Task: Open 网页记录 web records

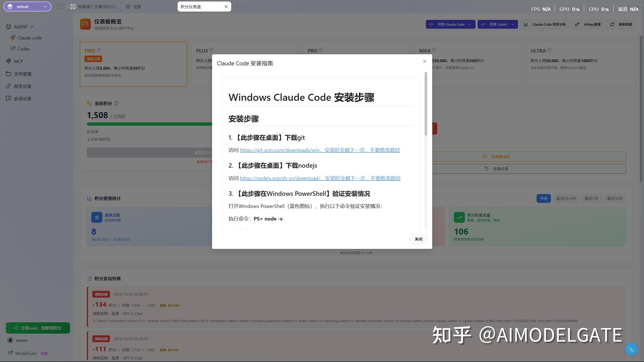Action: point(22,86)
